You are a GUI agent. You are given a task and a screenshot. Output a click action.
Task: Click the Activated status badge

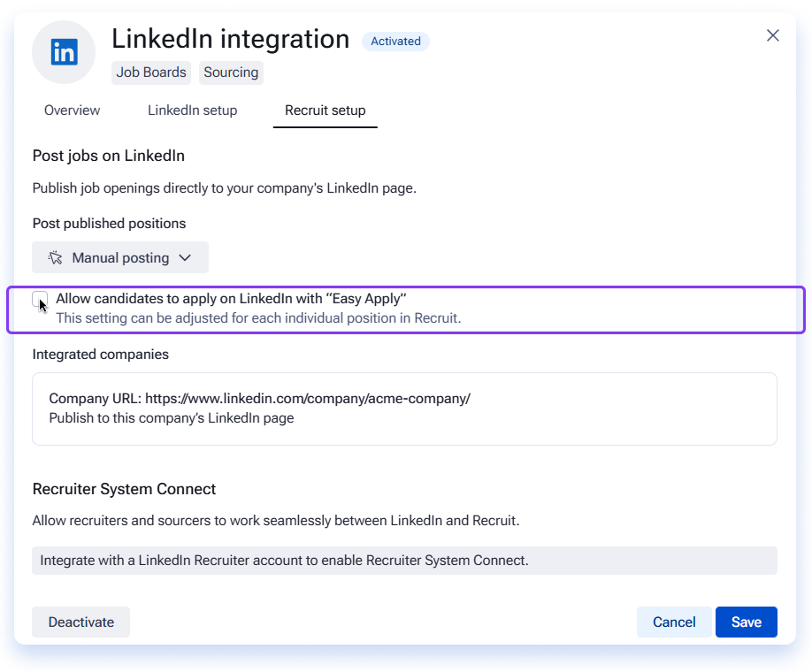395,42
